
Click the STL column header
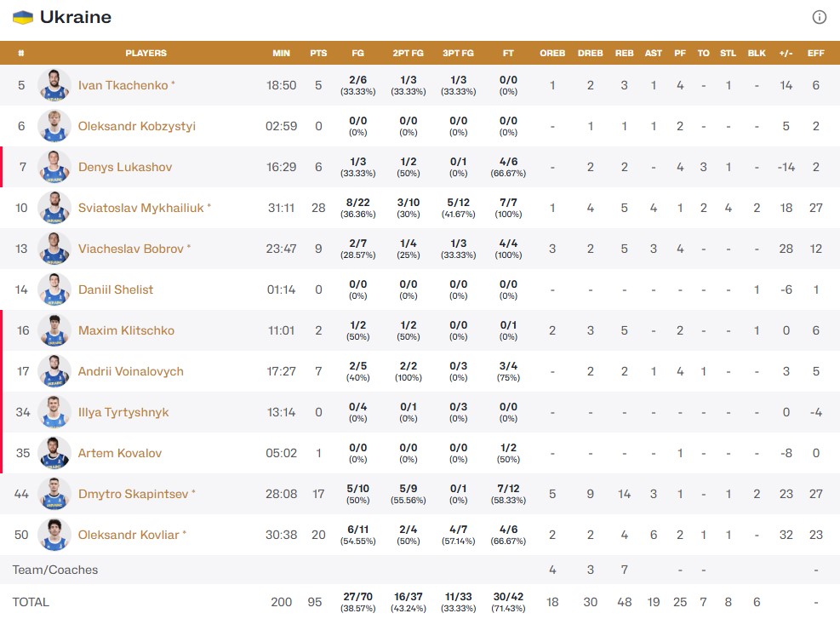click(x=728, y=53)
